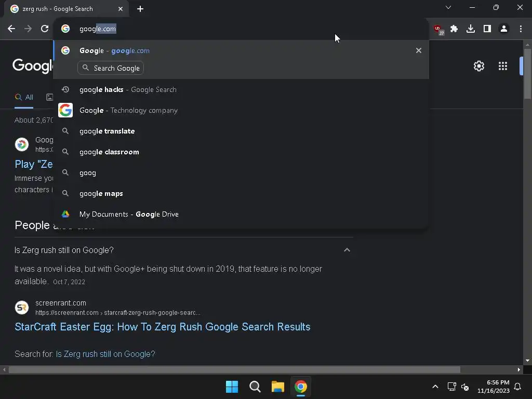Click the scroll-right arrow on horizontal scrollbar
This screenshot has height=399, width=532.
coord(519,369)
